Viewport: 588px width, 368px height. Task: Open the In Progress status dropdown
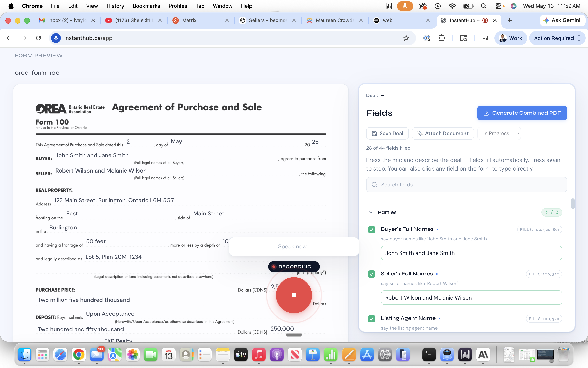(x=499, y=133)
